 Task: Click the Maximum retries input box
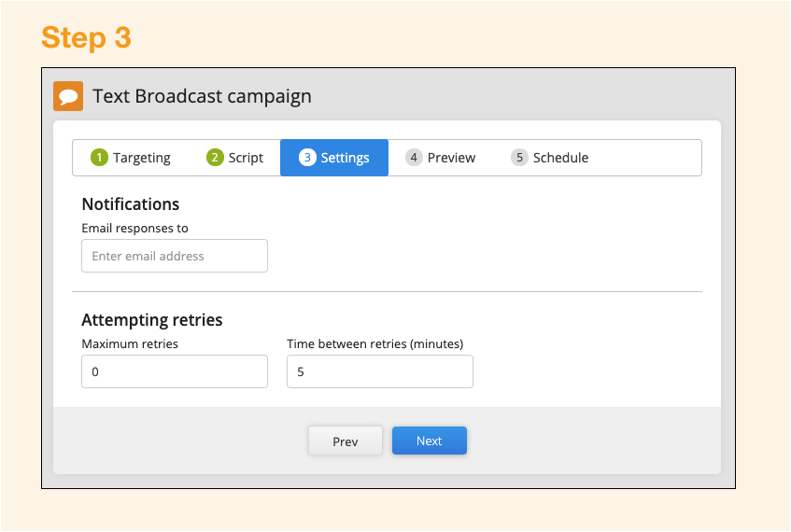(x=175, y=371)
